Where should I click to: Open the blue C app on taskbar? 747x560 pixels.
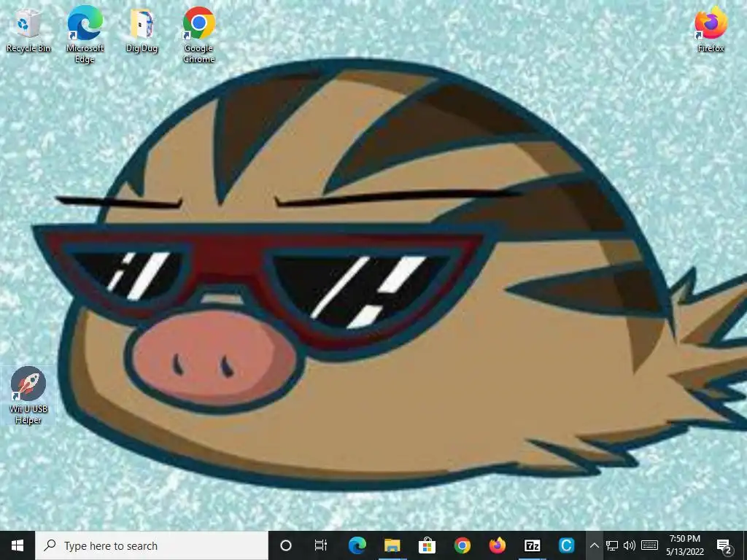click(x=567, y=545)
